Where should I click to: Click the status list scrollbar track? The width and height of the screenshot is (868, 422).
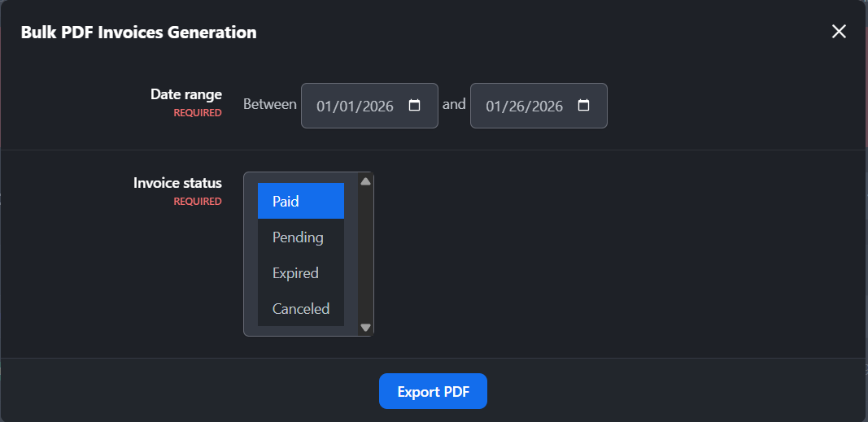(365, 255)
